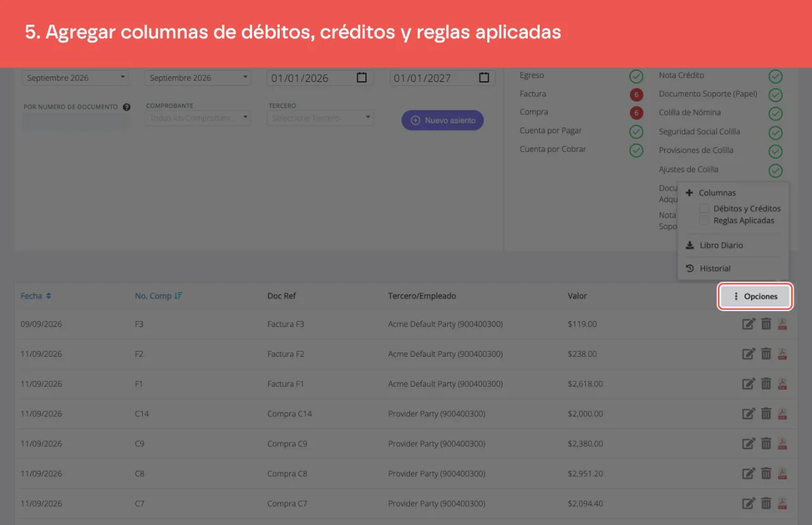
Task: Edit the F3 entry row
Action: 749,324
